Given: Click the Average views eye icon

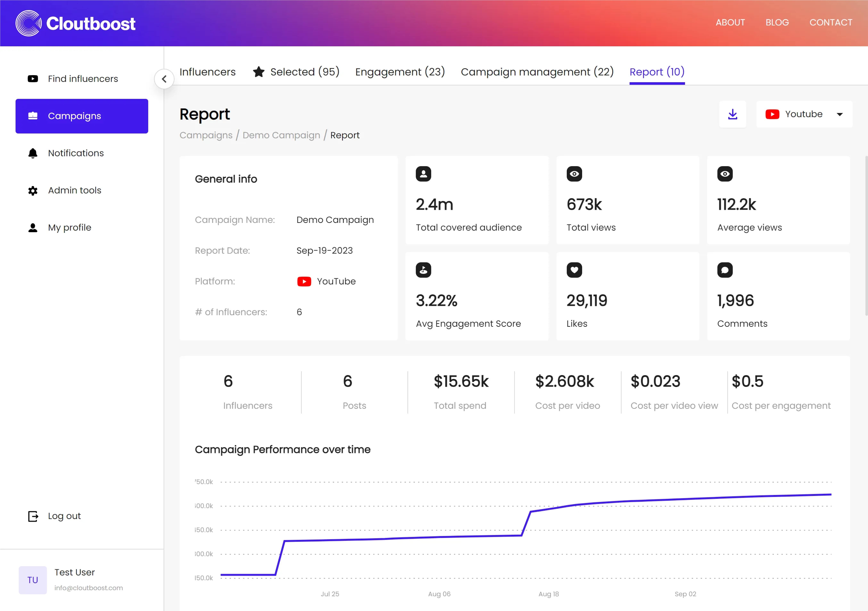Looking at the screenshot, I should coord(725,174).
